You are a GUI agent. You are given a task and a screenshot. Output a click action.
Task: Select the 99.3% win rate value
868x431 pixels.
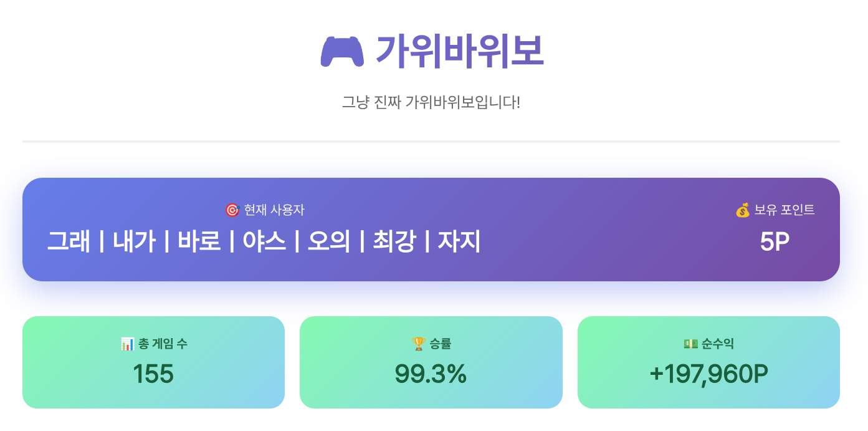431,374
